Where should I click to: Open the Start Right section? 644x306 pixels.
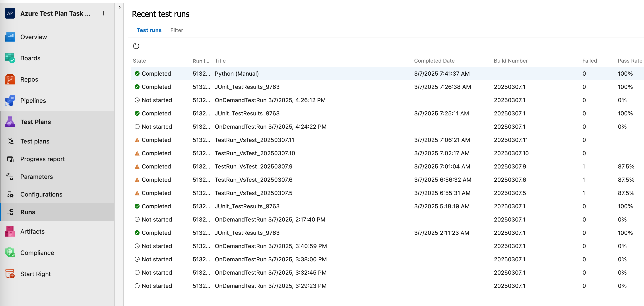click(x=35, y=273)
